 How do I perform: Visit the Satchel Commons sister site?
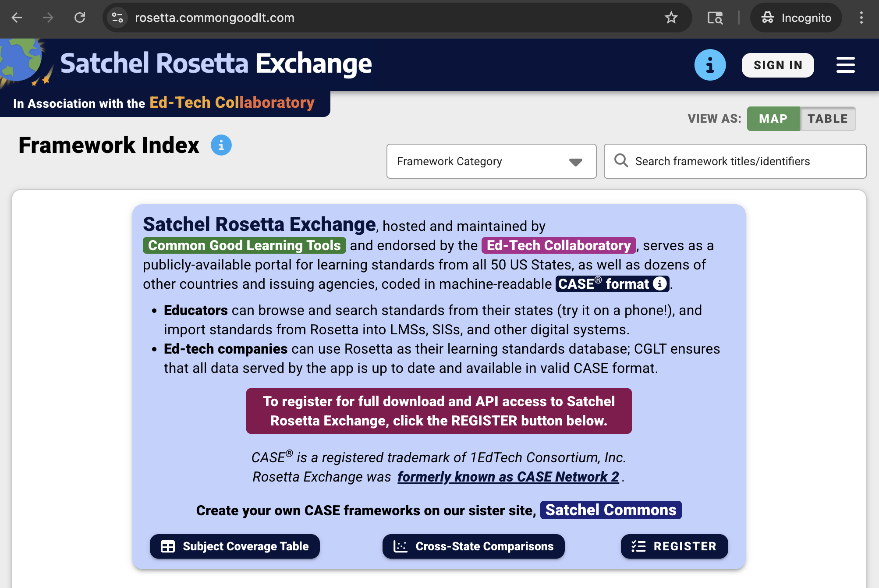(610, 510)
